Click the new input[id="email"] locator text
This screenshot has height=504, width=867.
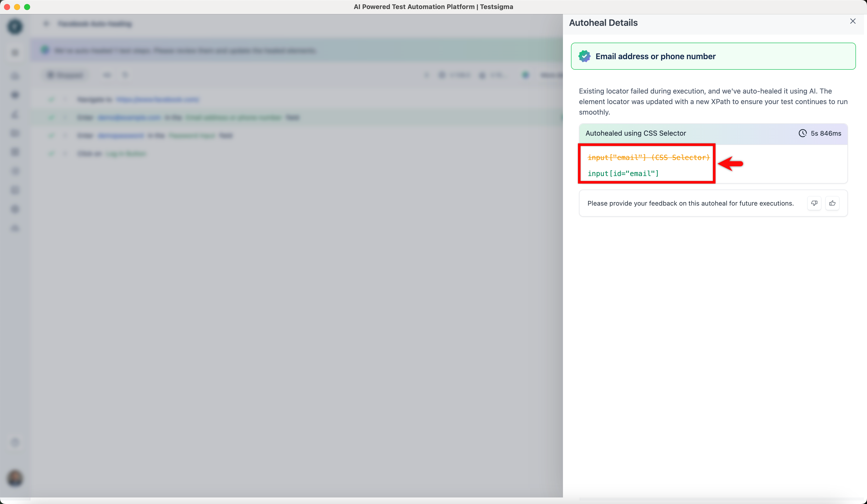(623, 174)
